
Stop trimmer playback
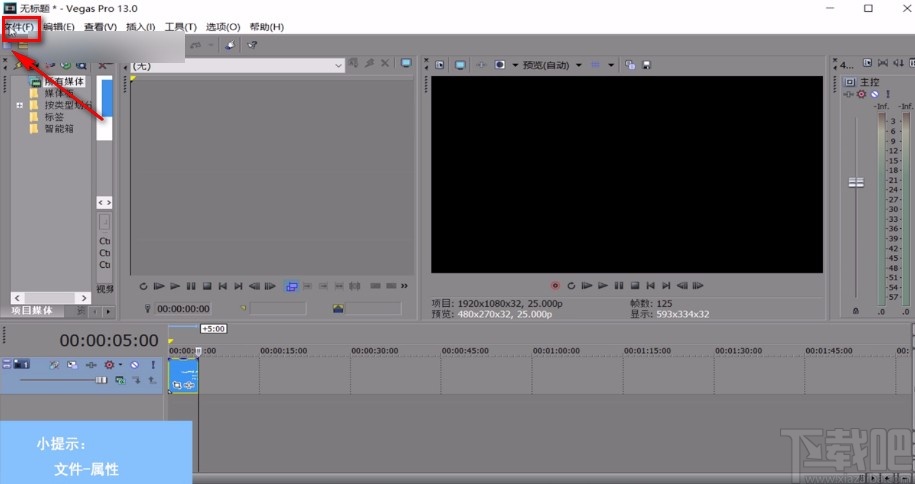[207, 286]
